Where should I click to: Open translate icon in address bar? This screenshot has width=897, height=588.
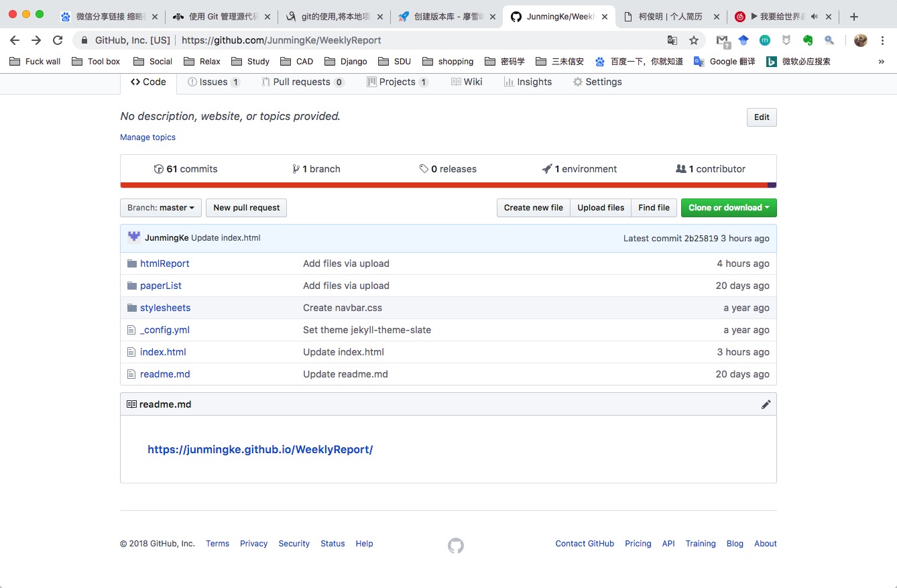672,40
